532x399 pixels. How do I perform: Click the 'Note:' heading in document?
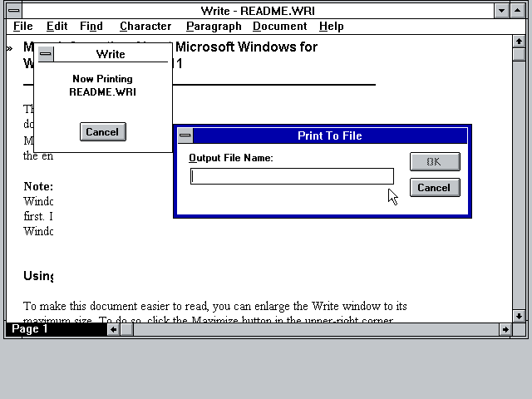[x=38, y=186]
